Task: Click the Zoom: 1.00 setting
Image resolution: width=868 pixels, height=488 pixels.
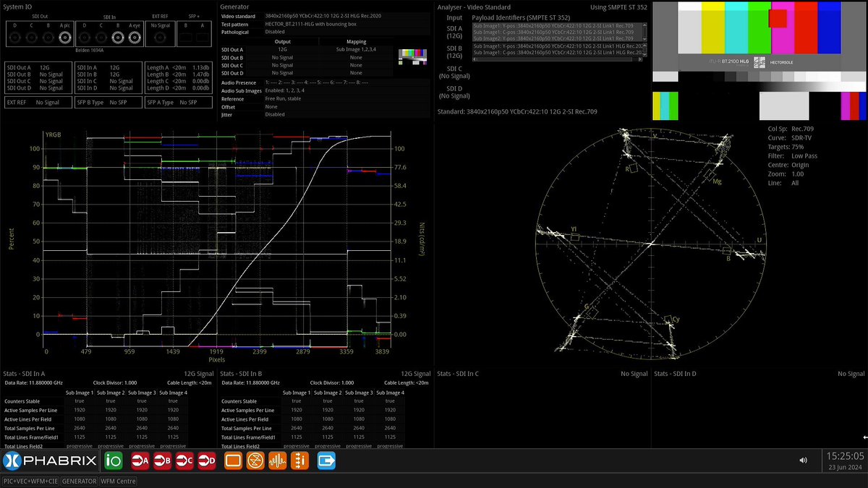Action: click(786, 174)
